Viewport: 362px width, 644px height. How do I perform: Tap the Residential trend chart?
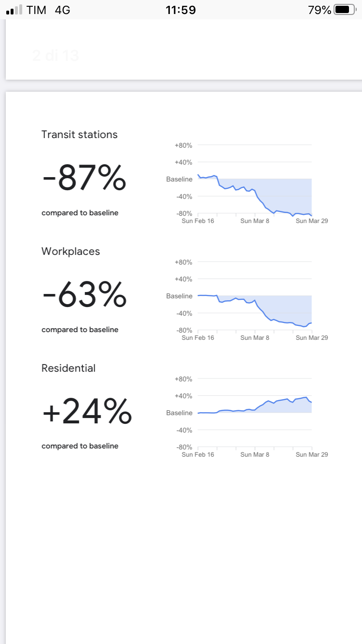click(x=254, y=413)
